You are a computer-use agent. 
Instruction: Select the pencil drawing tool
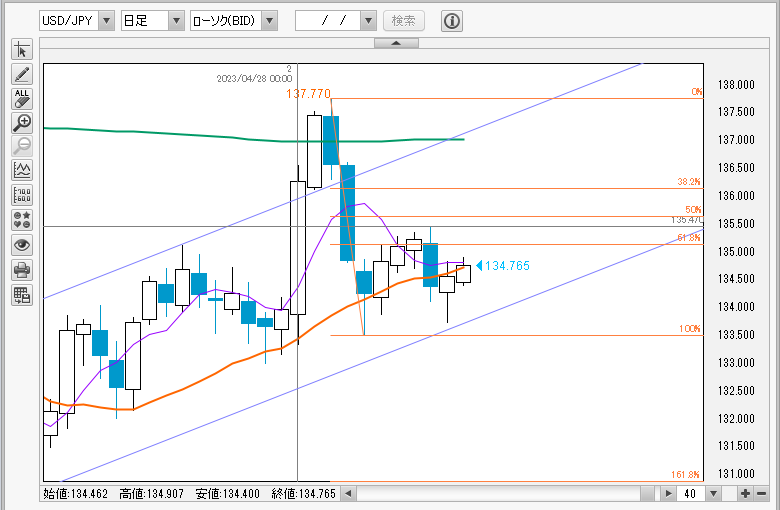pos(22,74)
